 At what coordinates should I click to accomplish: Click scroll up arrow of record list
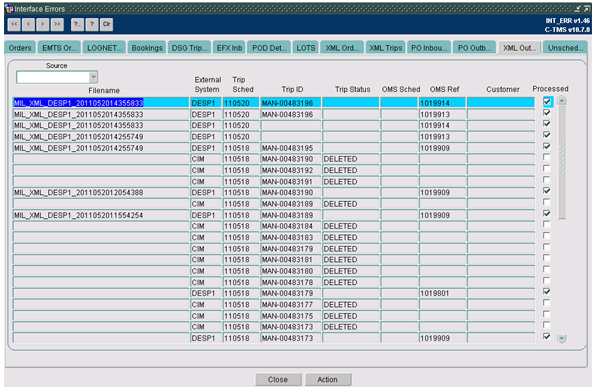(x=562, y=101)
